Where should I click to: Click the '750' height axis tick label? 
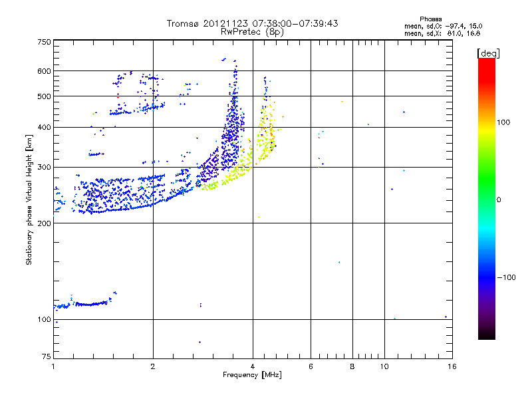[x=44, y=42]
